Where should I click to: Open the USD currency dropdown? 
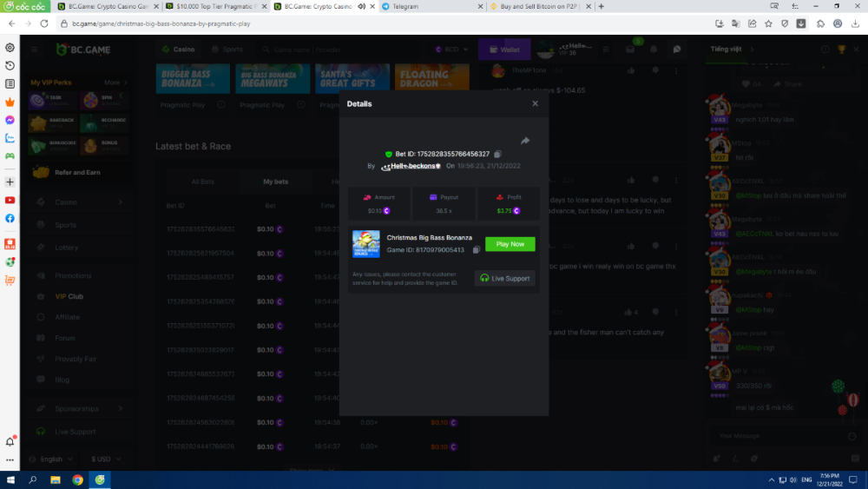tap(106, 459)
